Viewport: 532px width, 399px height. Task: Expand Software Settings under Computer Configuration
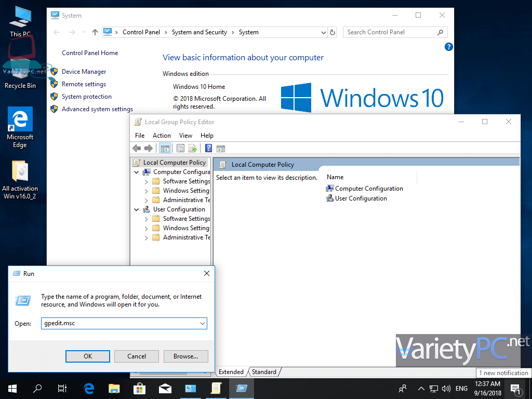[x=146, y=182]
